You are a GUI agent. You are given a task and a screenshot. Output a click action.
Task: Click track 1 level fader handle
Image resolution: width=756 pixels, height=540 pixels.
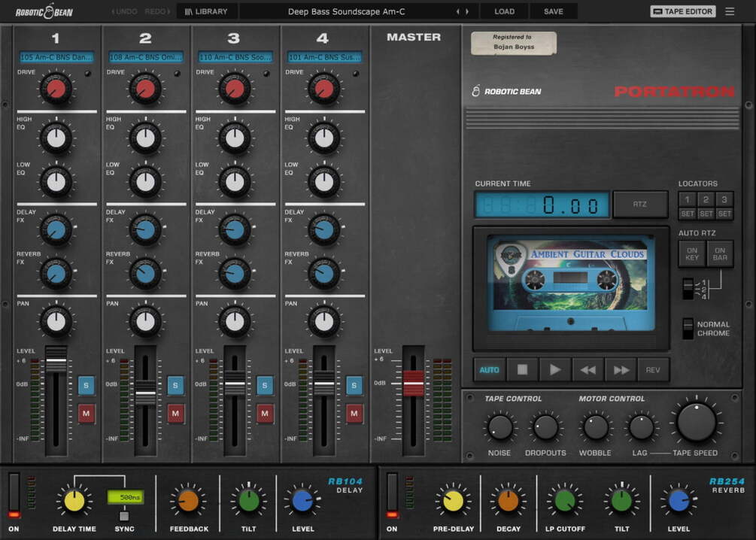click(56, 359)
